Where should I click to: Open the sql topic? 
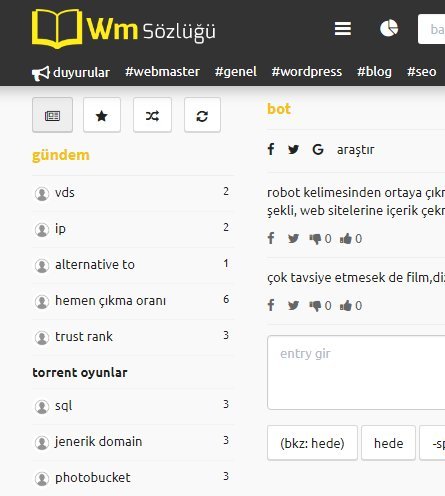[63, 406]
